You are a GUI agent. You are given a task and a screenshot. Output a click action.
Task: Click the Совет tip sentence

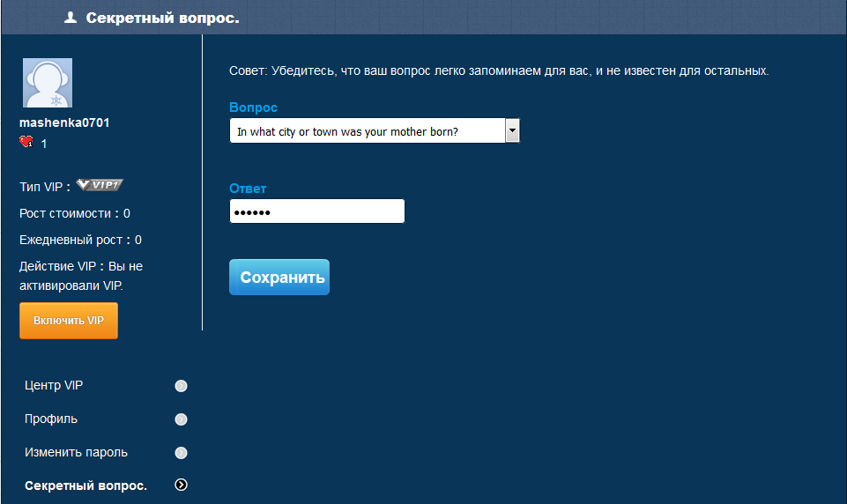point(499,70)
